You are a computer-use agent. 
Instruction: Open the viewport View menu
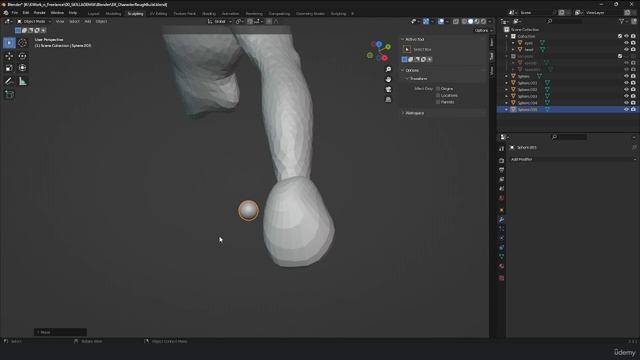click(60, 21)
